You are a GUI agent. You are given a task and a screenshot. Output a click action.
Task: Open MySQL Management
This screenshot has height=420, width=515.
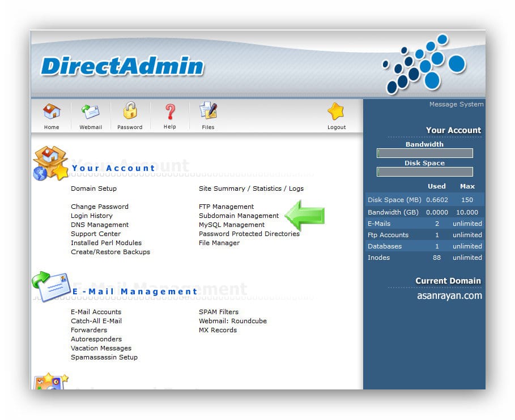(x=232, y=225)
